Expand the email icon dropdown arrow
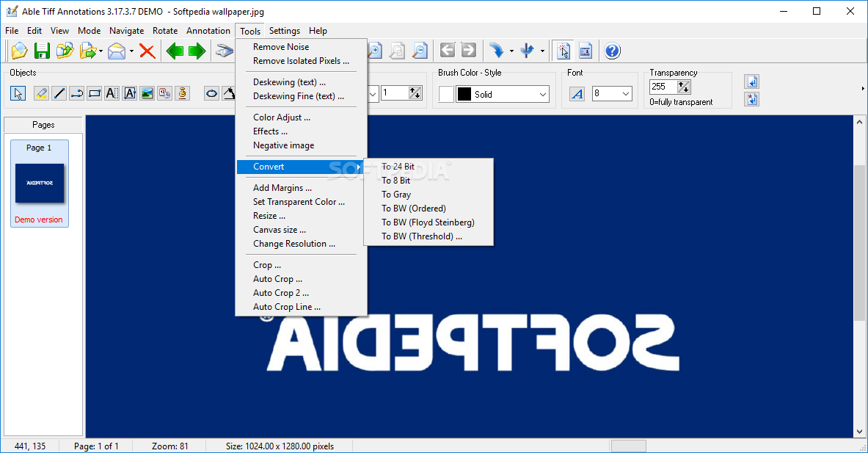This screenshot has width=868, height=453. 131,51
